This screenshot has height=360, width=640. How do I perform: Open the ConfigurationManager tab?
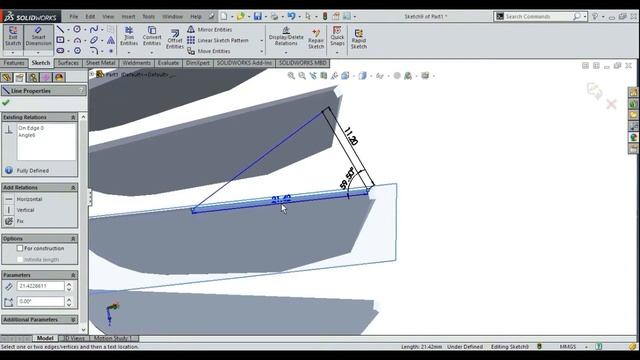point(33,77)
